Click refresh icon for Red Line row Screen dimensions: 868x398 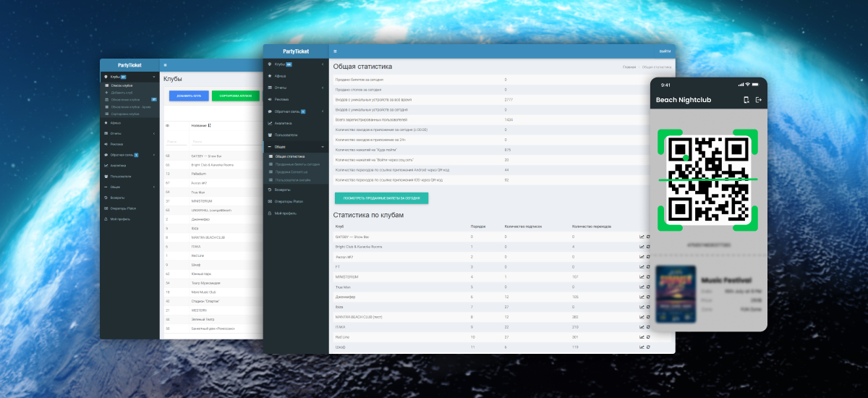coord(648,337)
